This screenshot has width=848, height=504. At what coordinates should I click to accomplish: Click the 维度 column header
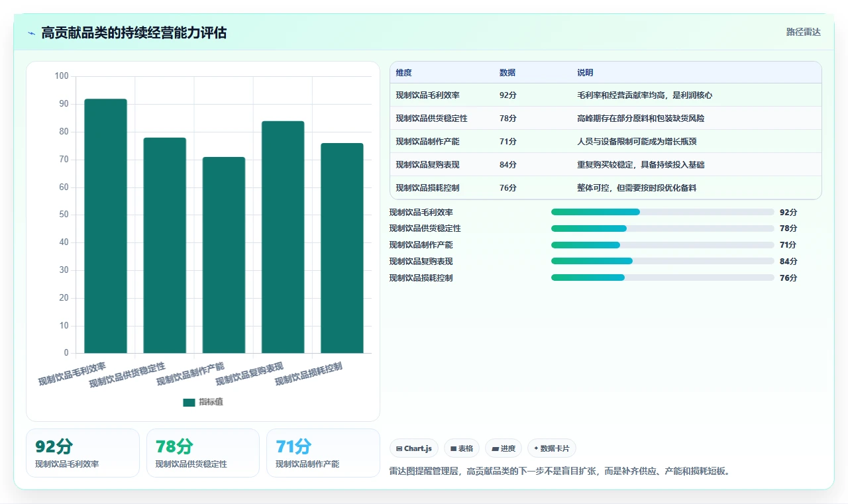(403, 73)
